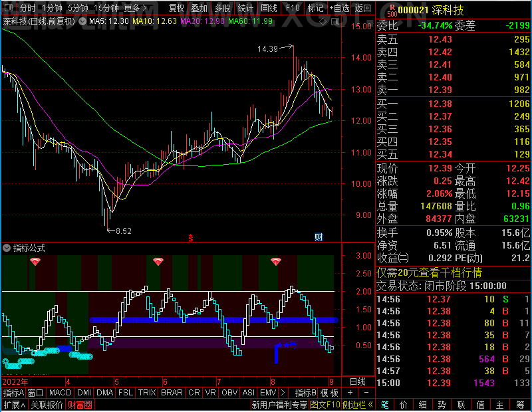The image size is (532, 412).
Task: Open the 关联报价 tab
Action: coord(47,405)
